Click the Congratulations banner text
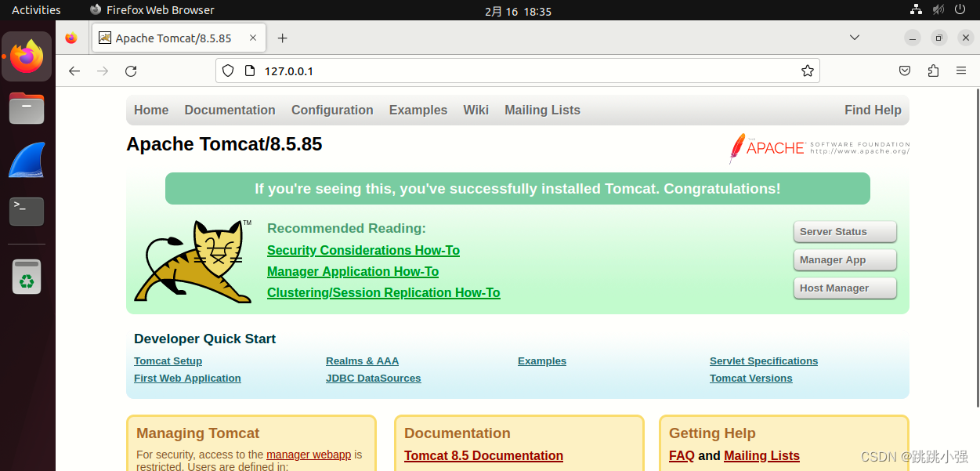Screen dimensions: 980x471 [517, 189]
